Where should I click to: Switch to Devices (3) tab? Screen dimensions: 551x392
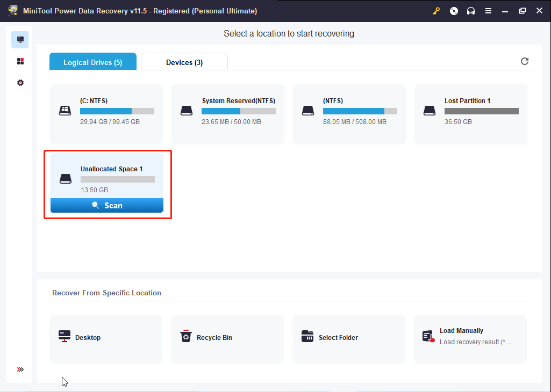coord(184,62)
